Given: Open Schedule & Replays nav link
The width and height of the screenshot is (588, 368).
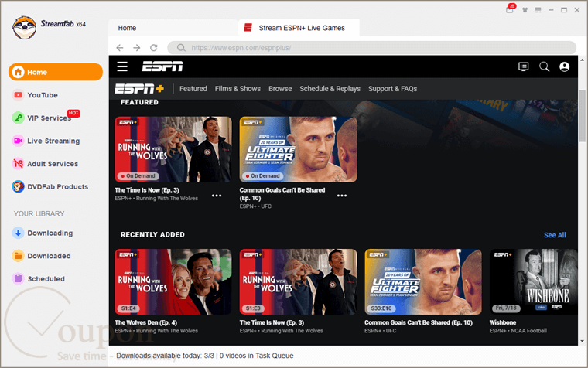Looking at the screenshot, I should [x=330, y=89].
